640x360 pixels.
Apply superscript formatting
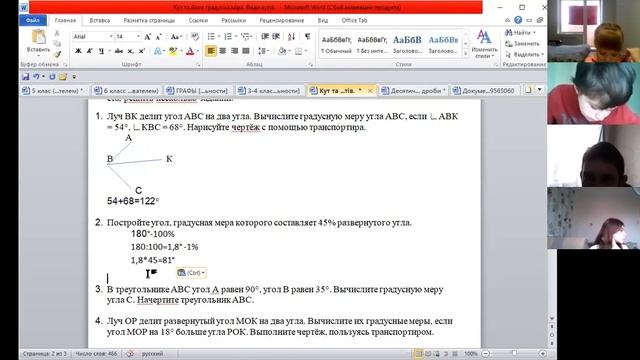tap(142, 51)
